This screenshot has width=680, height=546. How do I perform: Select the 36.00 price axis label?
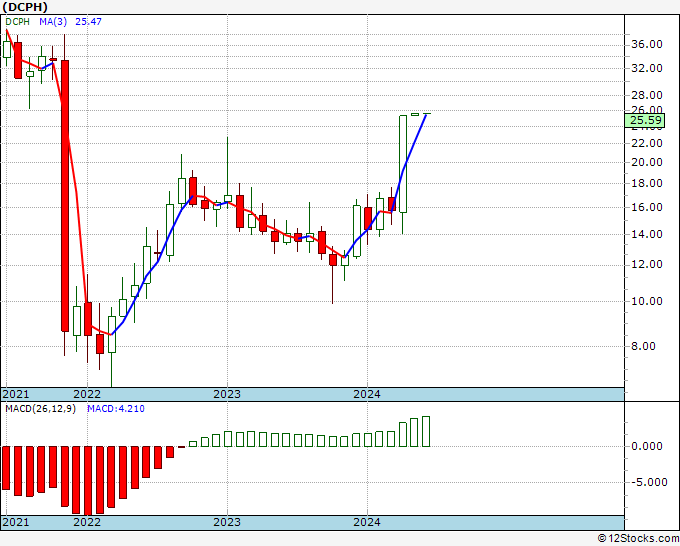[647, 44]
